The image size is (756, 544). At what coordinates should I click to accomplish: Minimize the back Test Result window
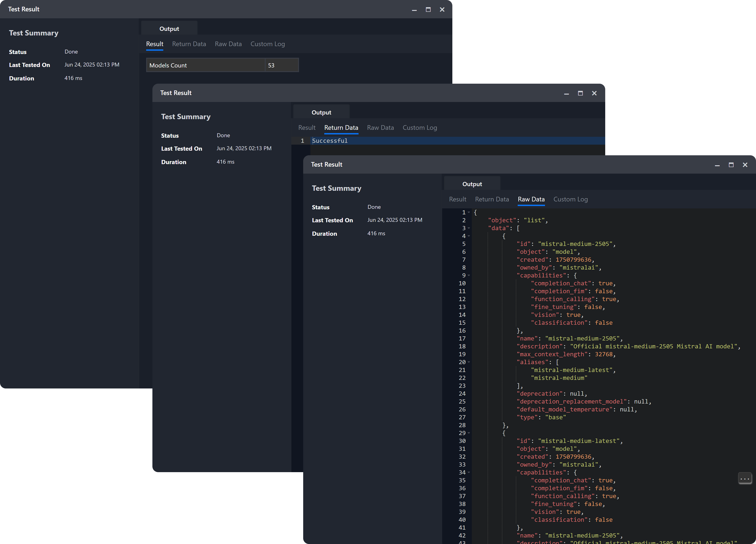[414, 10]
